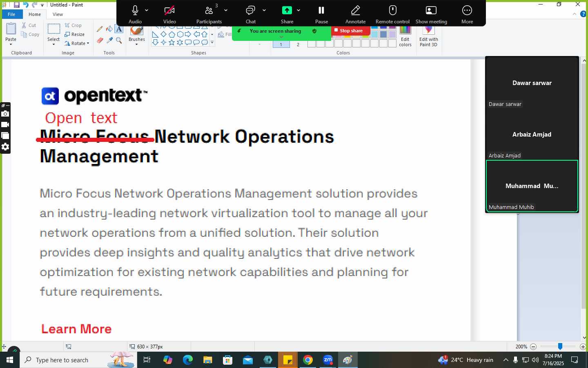The height and width of the screenshot is (368, 588).
Task: Pick the right arrow shape
Action: tap(188, 34)
